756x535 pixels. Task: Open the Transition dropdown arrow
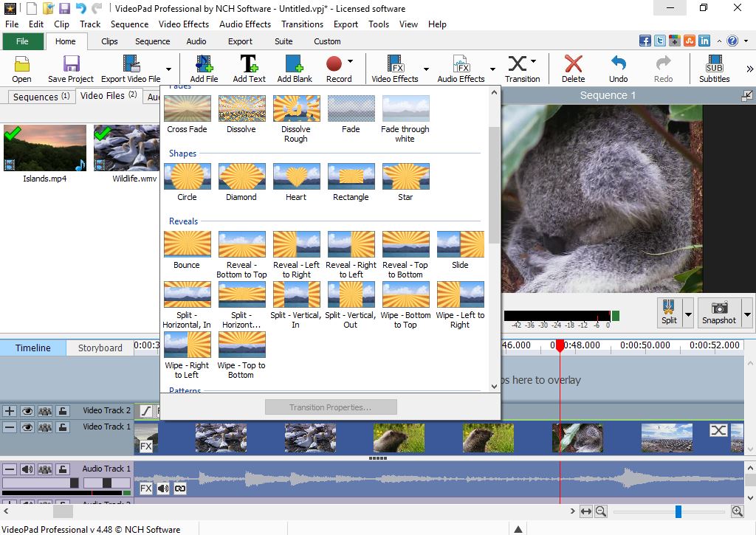pos(533,62)
